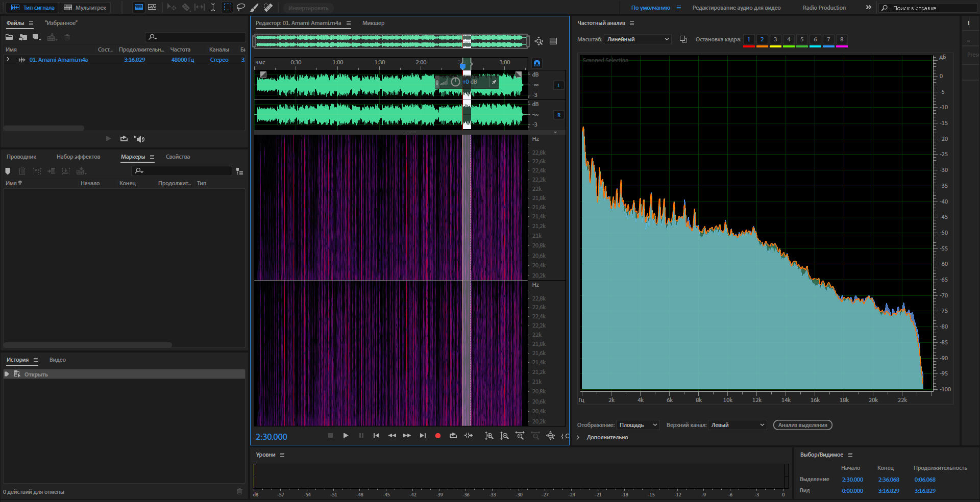Click the Time Selection I-beam tool
980x502 pixels.
pos(213,7)
